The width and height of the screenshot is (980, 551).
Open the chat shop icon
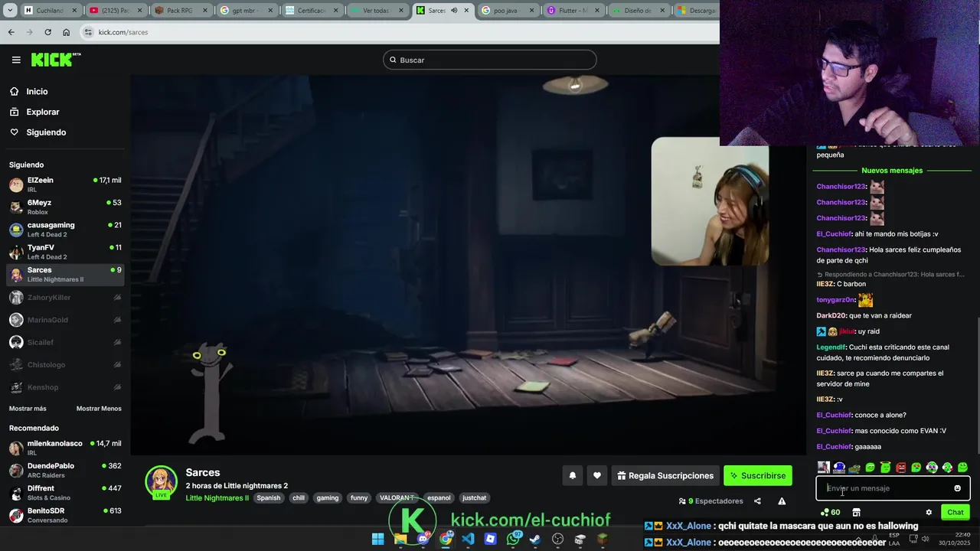click(857, 512)
